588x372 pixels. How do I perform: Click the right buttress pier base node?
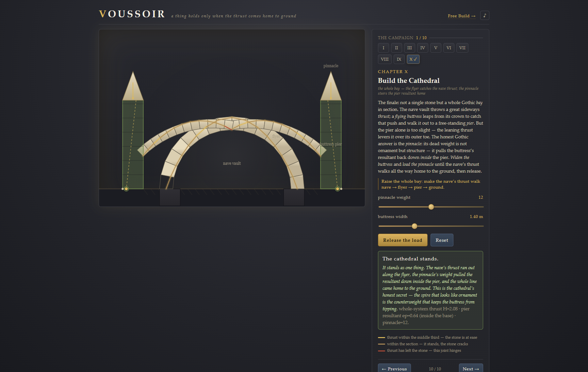337,189
